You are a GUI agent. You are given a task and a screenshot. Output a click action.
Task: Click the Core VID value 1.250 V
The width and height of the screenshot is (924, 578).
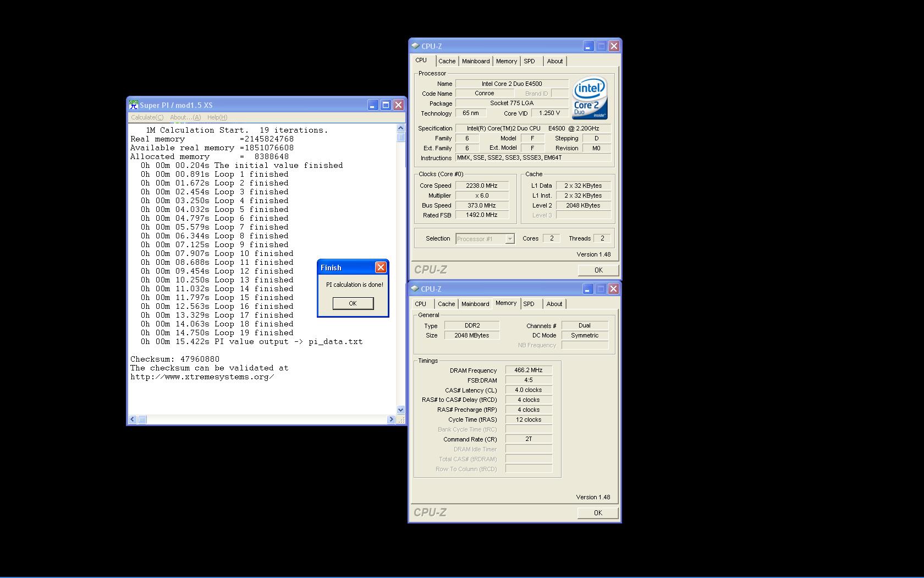point(549,113)
